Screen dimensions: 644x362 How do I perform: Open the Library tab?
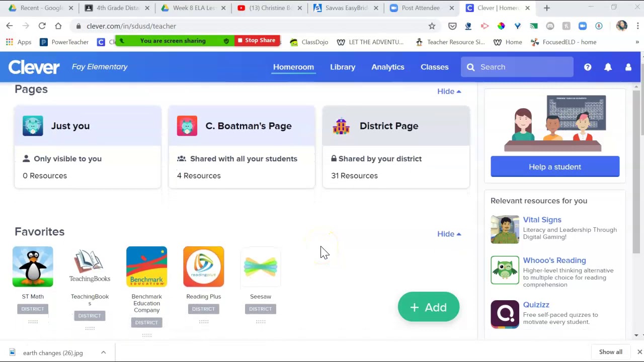pyautogui.click(x=343, y=67)
